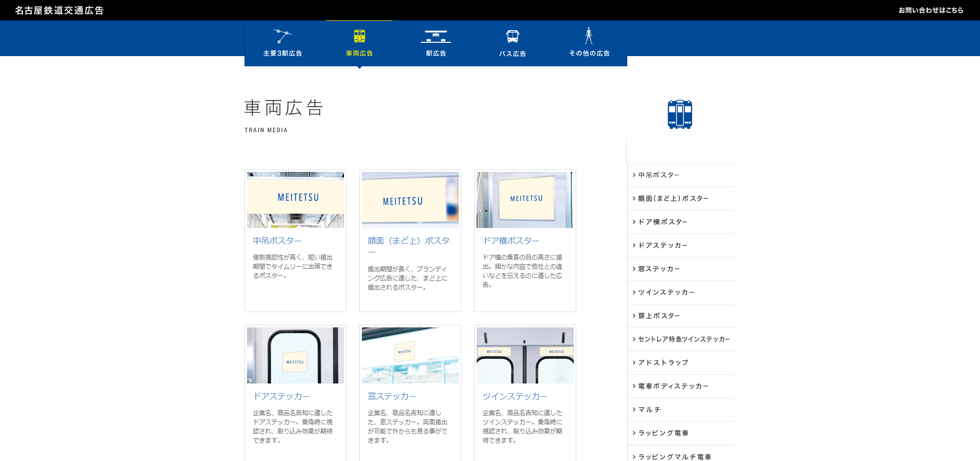This screenshot has width=980, height=461.
Task: Open the お問い合わせはこちら contact link
Action: coord(930,10)
